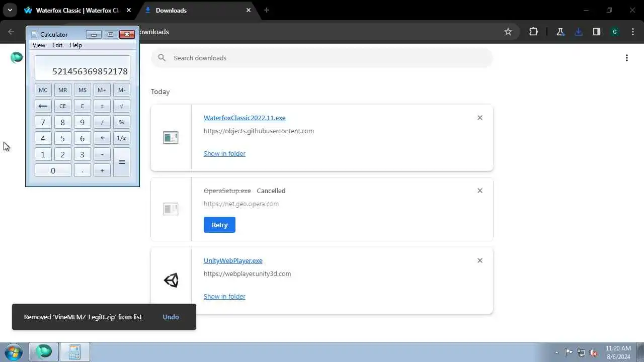This screenshot has height=362, width=644.
Task: Open Chrome Labs flask icon
Action: (x=560, y=32)
